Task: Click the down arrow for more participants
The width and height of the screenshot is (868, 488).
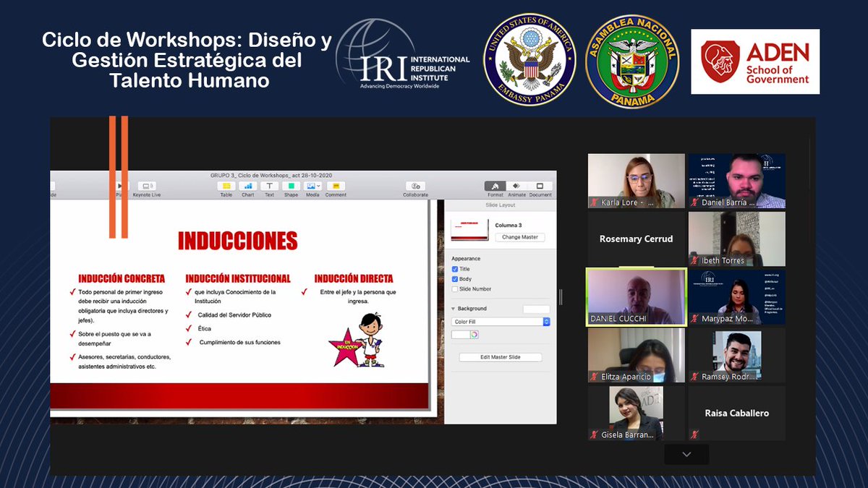Action: coord(686,454)
